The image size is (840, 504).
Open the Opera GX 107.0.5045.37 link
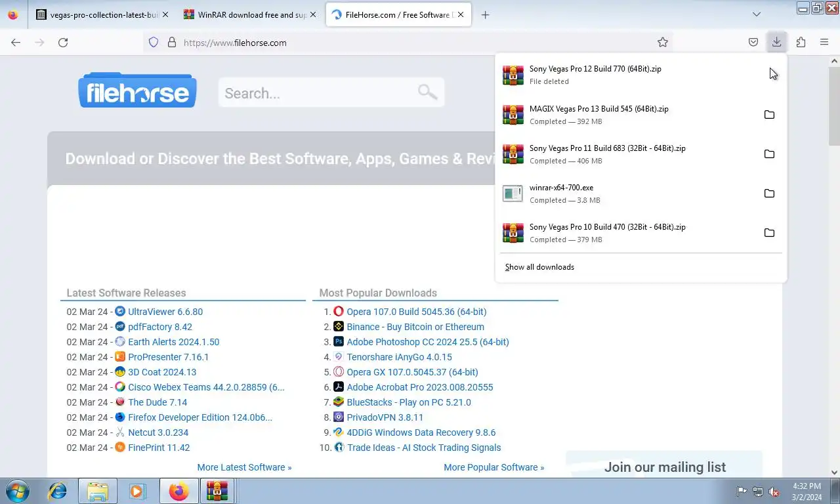412,372
